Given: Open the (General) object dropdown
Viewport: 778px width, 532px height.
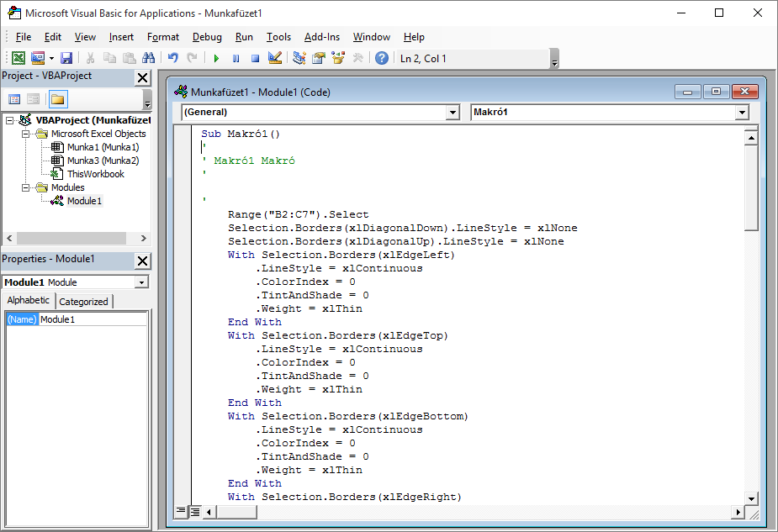Looking at the screenshot, I should click(x=453, y=112).
